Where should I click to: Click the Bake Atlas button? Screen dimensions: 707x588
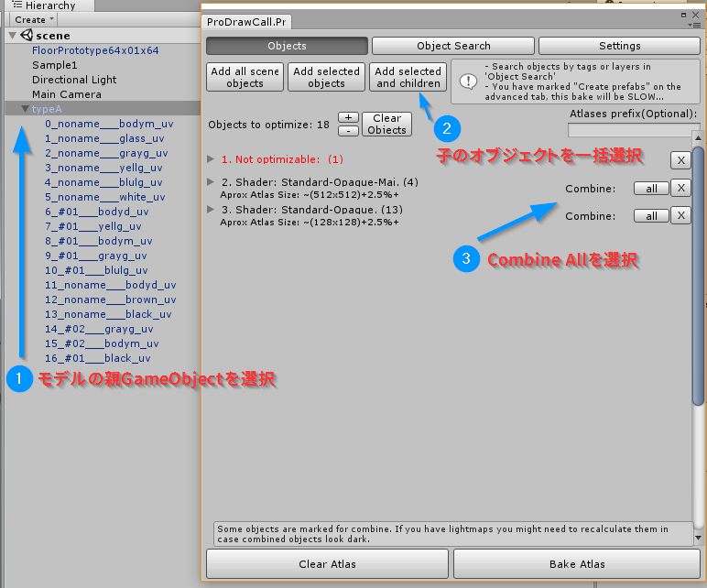pos(577,564)
